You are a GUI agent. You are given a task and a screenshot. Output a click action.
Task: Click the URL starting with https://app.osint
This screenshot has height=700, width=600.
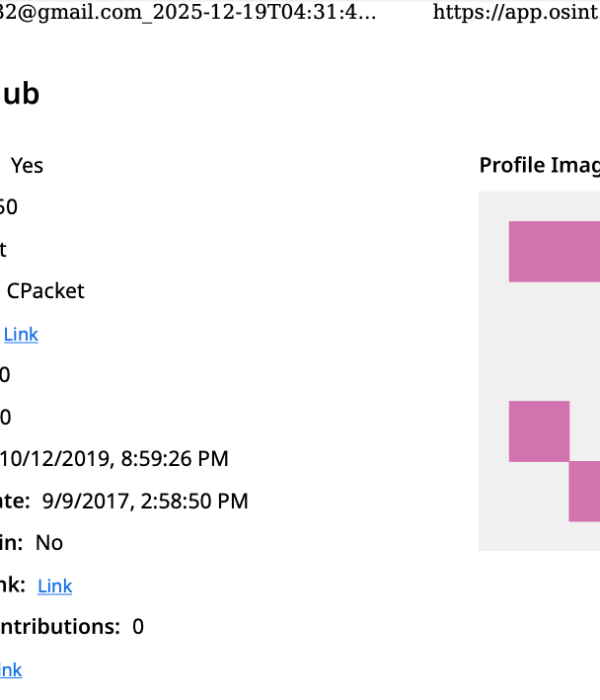tap(516, 13)
